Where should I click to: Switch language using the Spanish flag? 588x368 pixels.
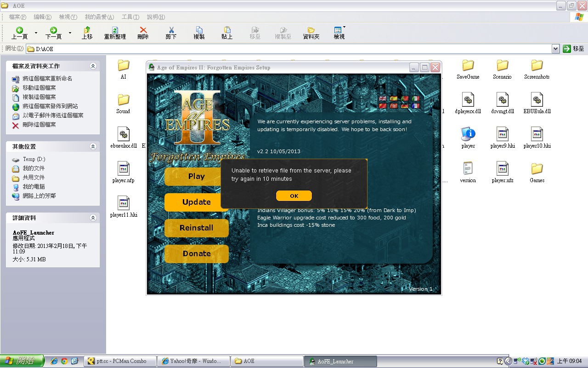pos(393,98)
